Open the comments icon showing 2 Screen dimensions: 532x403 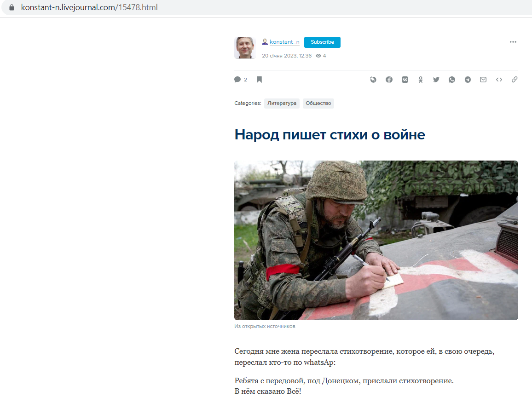[x=240, y=80]
